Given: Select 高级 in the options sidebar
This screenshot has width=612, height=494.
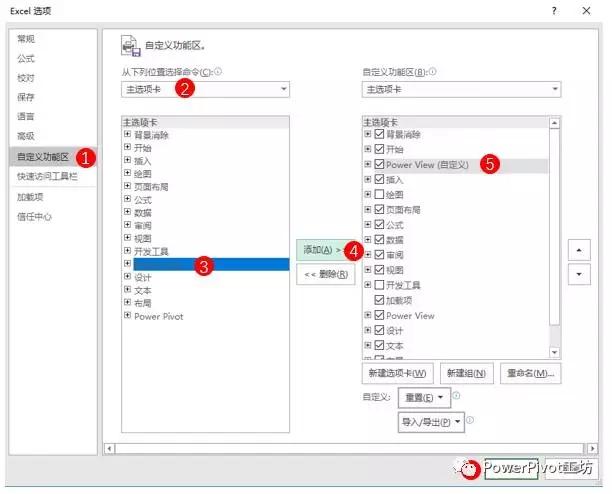Looking at the screenshot, I should click(26, 136).
